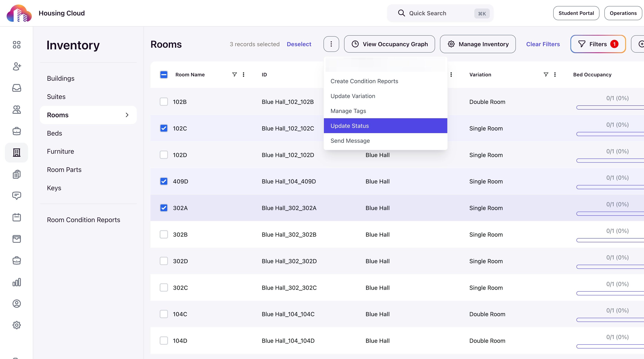
Task: Open the inbox tray sidebar icon
Action: click(x=16, y=88)
